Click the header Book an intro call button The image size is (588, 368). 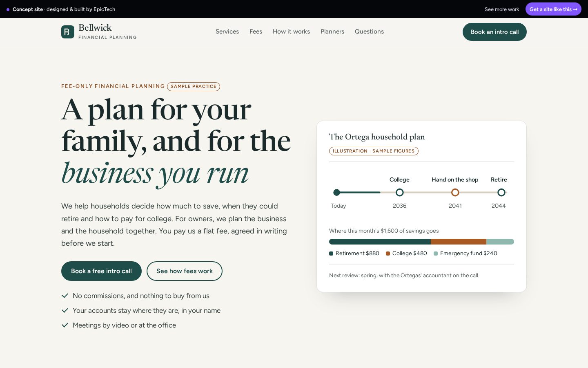coord(494,32)
